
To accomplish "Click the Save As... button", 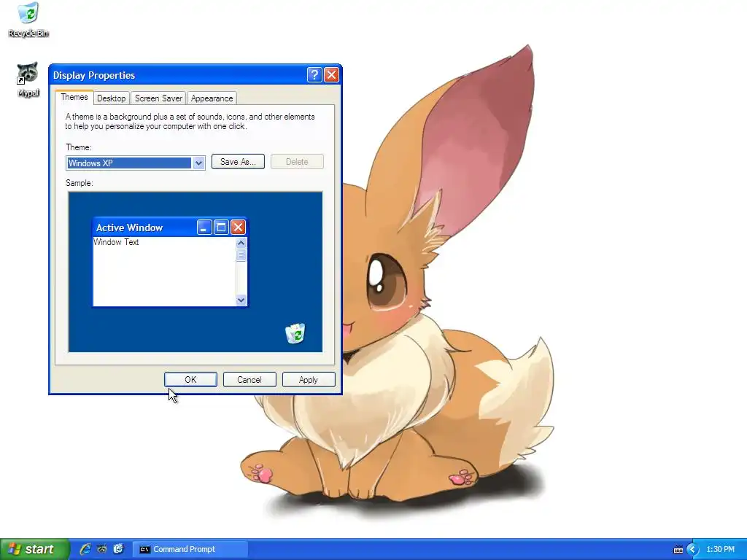I will tap(238, 161).
